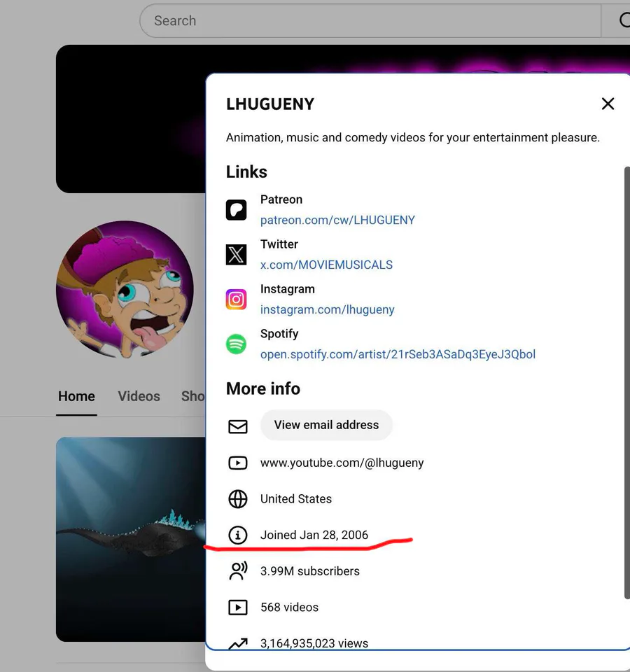Click the channel description text
Screen dimensions: 630x672
(413, 138)
